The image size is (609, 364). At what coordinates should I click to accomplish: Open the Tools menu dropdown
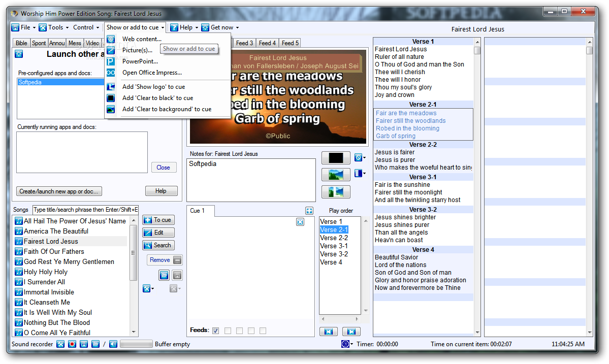[x=54, y=27]
